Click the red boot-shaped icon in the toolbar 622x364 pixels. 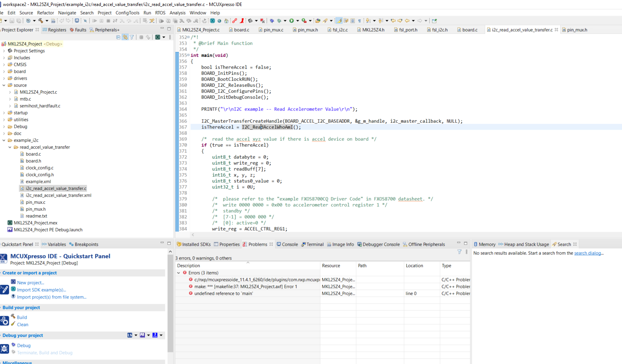coord(242,21)
